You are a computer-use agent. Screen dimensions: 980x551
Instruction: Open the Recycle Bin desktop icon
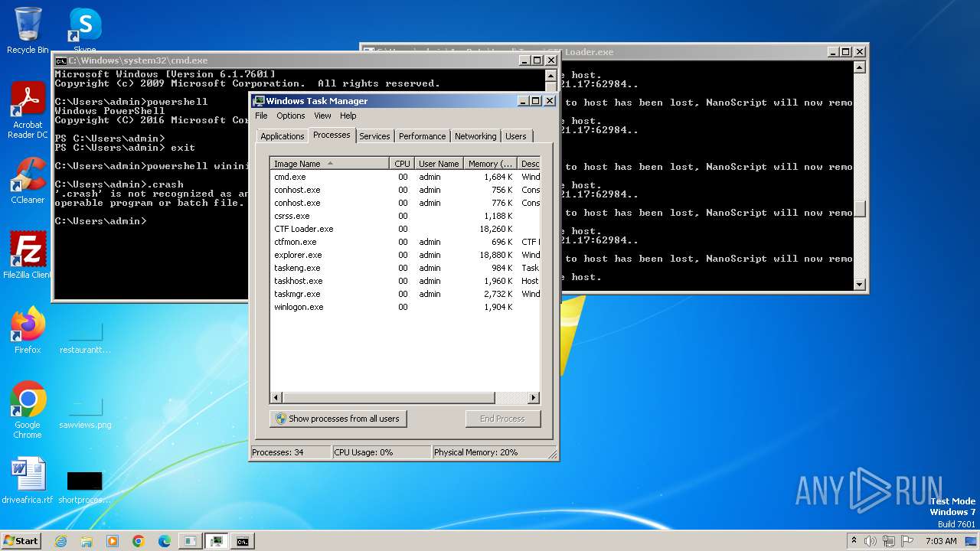[28, 31]
